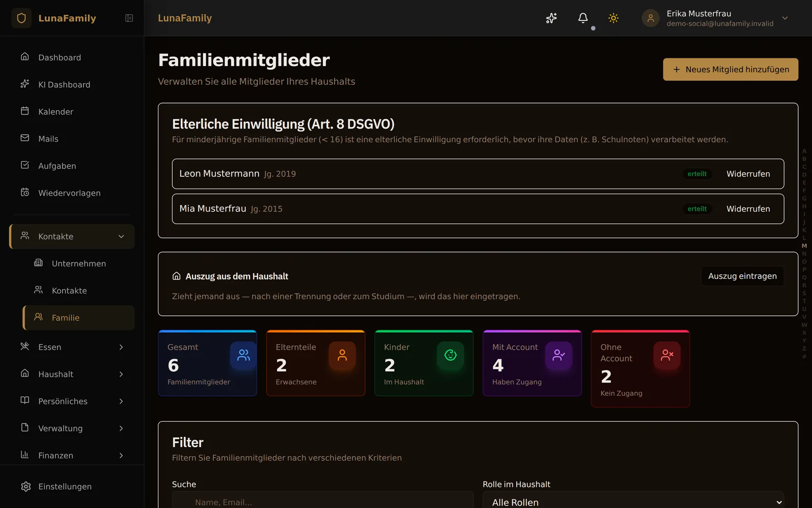Viewport: 812px width, 508px height.
Task: Open KI Dashboard
Action: click(72, 84)
